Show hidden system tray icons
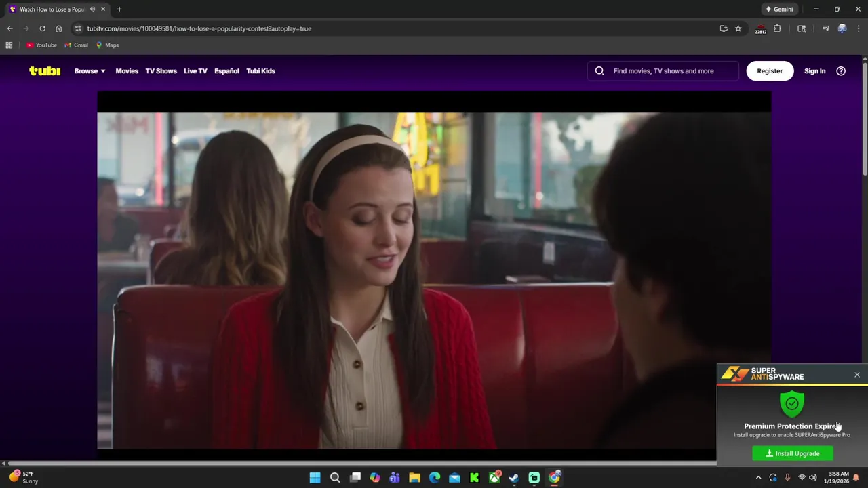Screen dimensions: 868x488 pos(758,478)
